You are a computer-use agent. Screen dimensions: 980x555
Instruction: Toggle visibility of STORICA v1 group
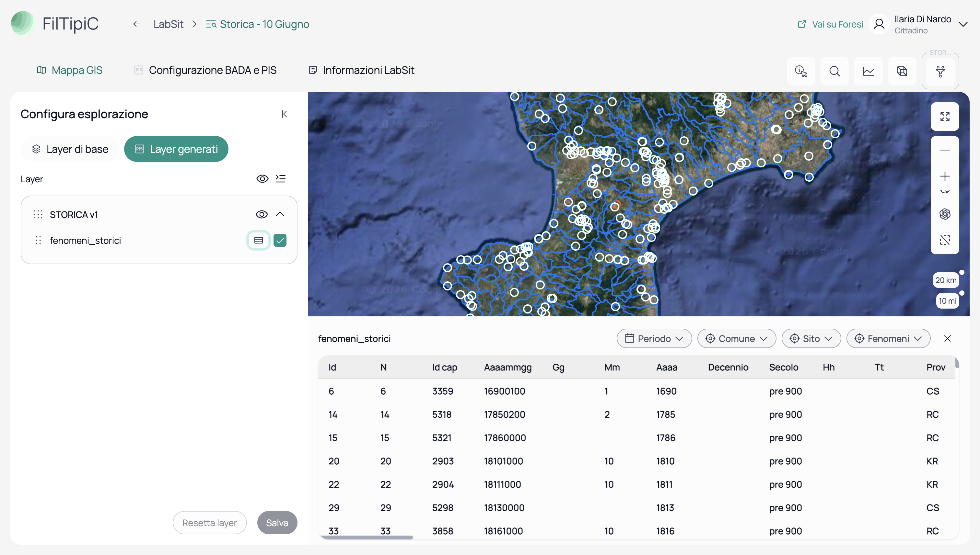262,214
